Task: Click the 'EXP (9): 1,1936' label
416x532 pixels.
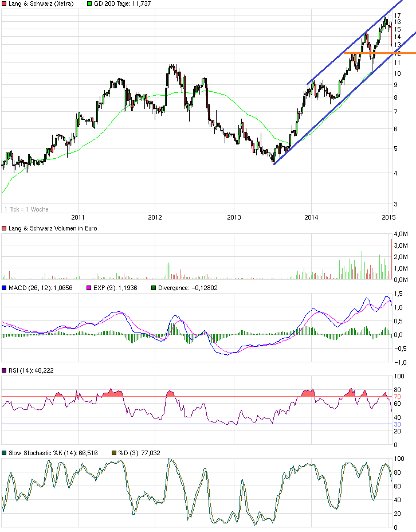Action: 115,288
